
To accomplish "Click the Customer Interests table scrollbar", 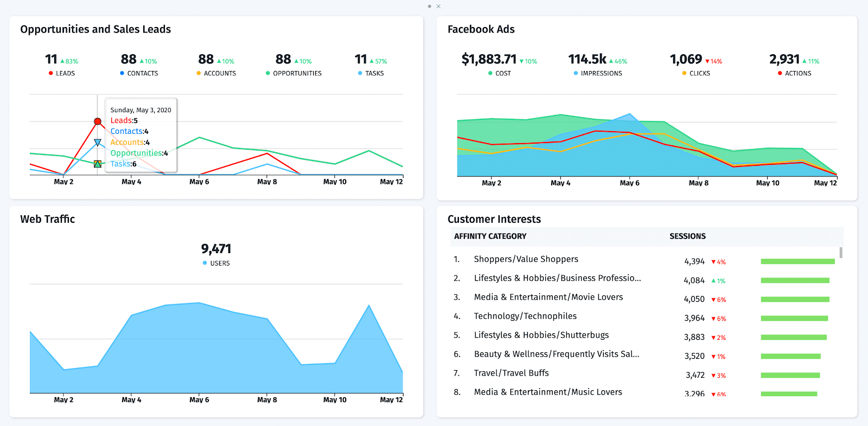I will [x=841, y=253].
